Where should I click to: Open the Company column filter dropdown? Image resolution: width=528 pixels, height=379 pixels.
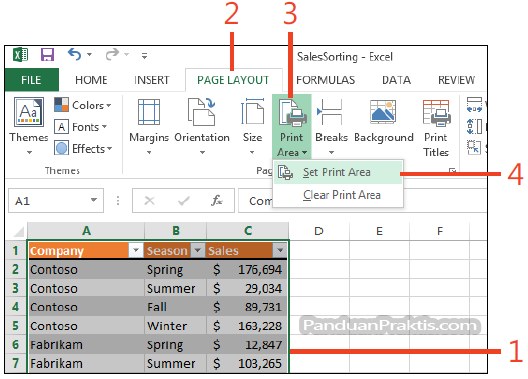[x=136, y=250]
